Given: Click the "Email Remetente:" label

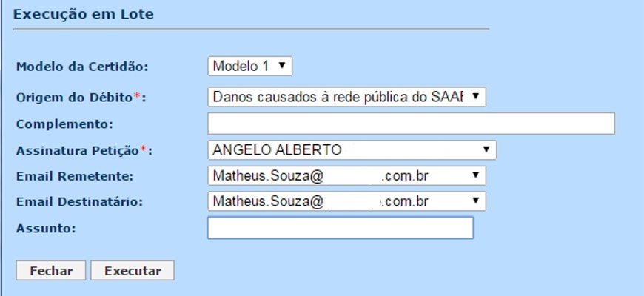Looking at the screenshot, I should coord(74,176).
